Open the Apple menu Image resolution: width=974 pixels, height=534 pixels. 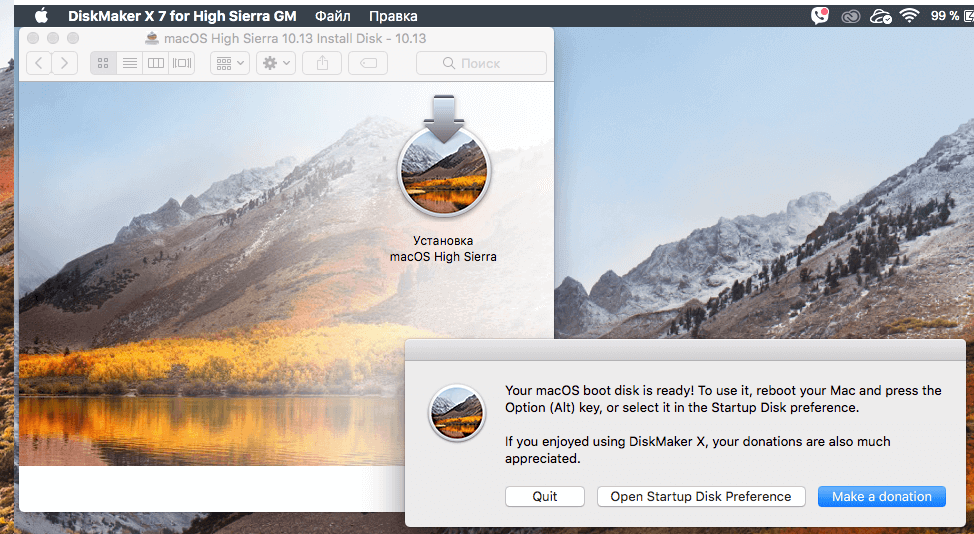[x=41, y=16]
